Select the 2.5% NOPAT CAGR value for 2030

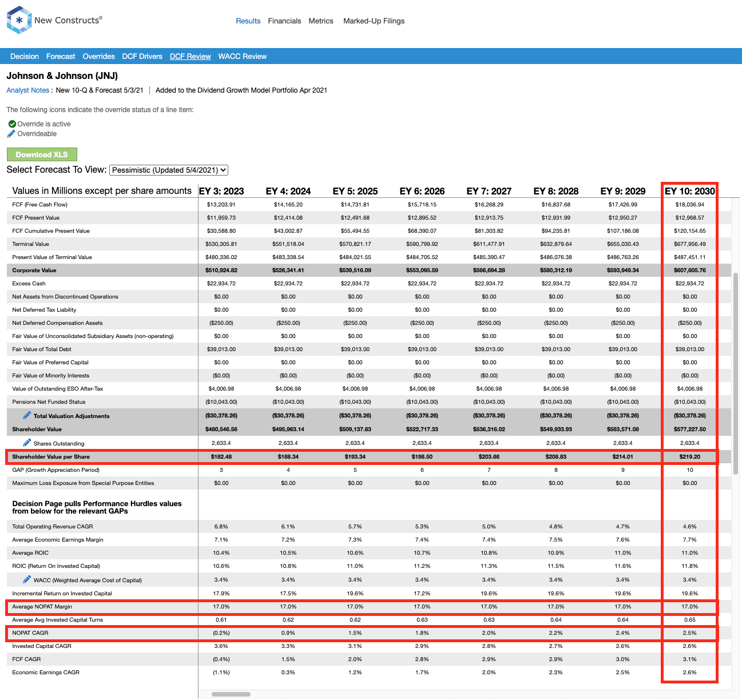coord(690,633)
